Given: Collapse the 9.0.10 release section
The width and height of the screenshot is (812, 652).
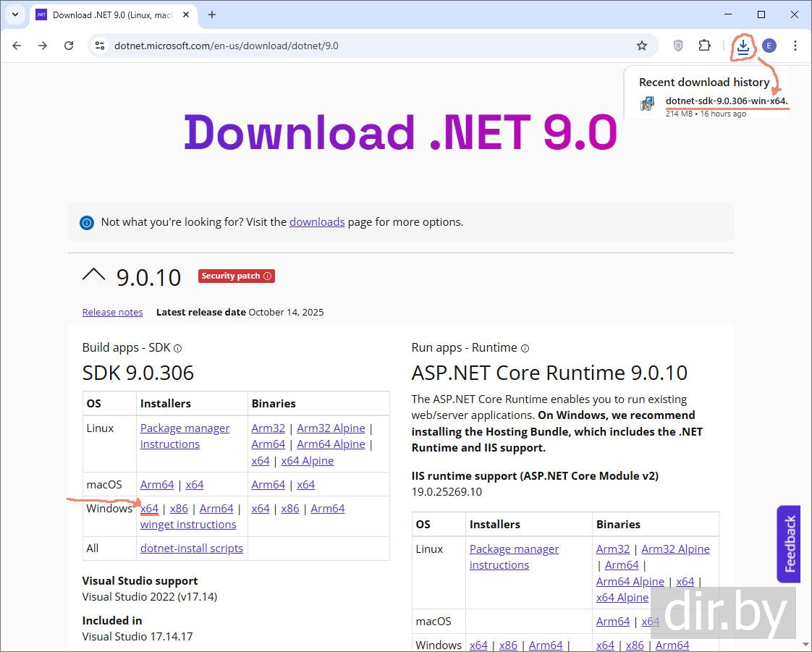Looking at the screenshot, I should 94,275.
